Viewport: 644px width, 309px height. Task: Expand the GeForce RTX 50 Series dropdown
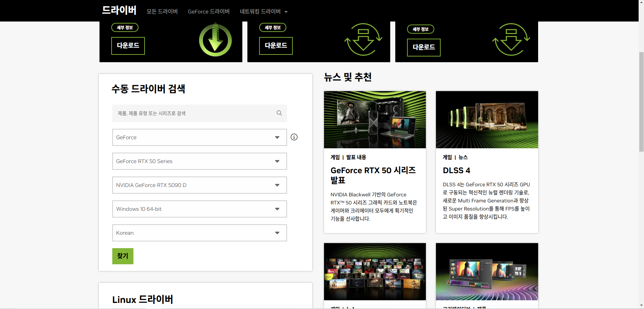coord(199,161)
